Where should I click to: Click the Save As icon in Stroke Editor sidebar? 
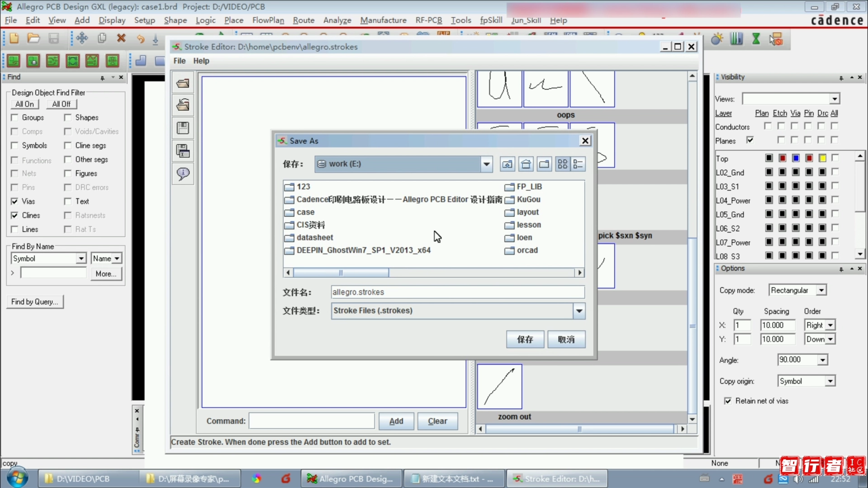click(x=183, y=151)
